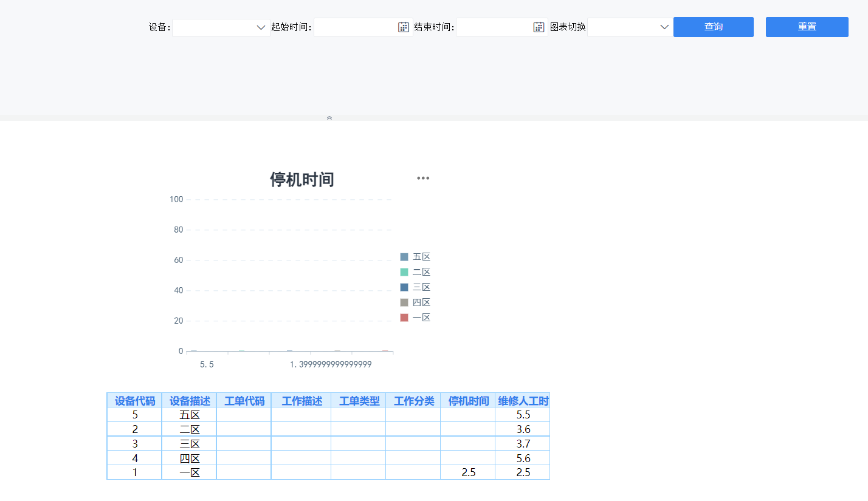Select the 维修人工时 column header
The image size is (868, 501).
pyautogui.click(x=523, y=401)
